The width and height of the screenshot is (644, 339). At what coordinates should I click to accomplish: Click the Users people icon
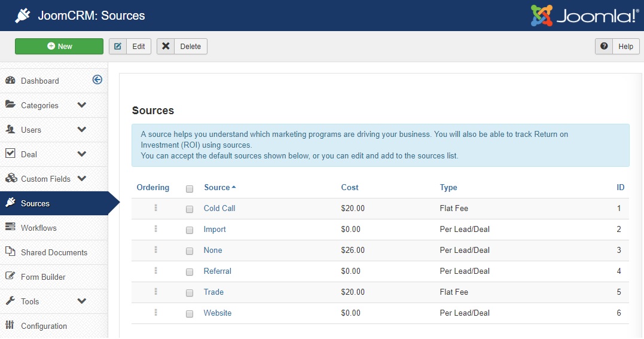click(x=10, y=129)
